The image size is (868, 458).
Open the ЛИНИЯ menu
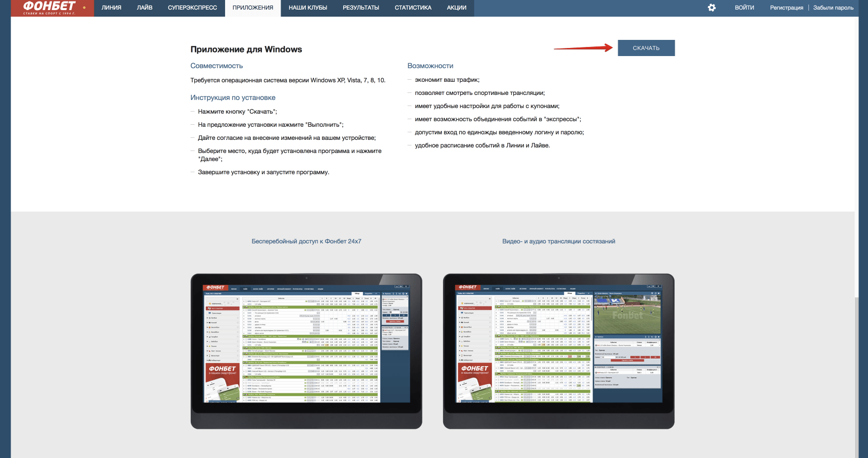point(112,8)
